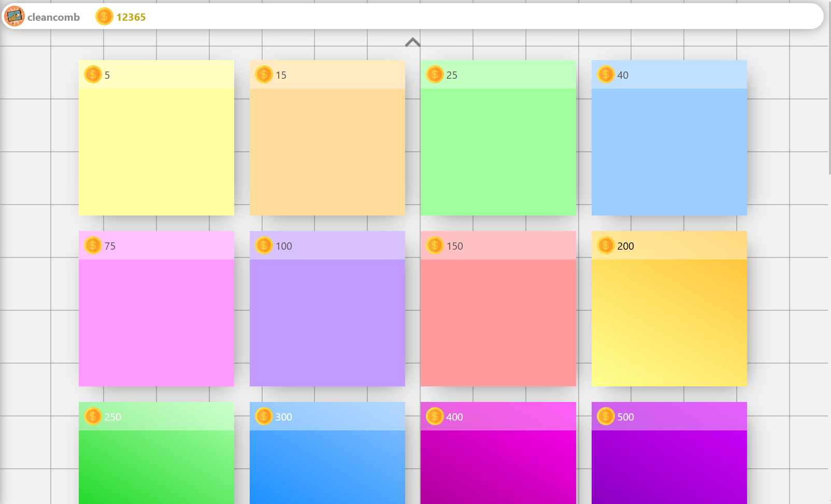The image size is (831, 504).
Task: Select the blue gradient note body priced 300
Action: [327, 467]
